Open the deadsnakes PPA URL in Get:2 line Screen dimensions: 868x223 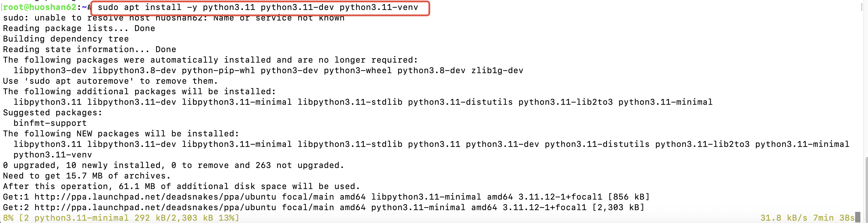155,207
